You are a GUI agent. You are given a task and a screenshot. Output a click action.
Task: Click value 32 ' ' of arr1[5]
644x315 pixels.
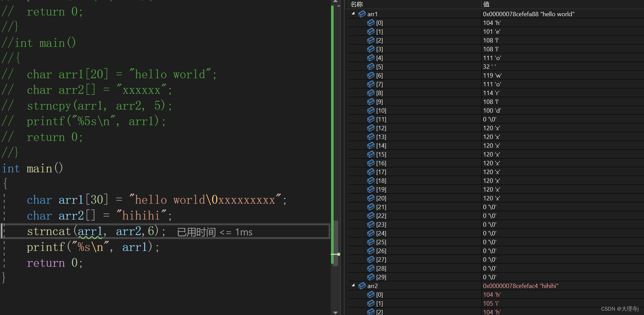(x=489, y=66)
